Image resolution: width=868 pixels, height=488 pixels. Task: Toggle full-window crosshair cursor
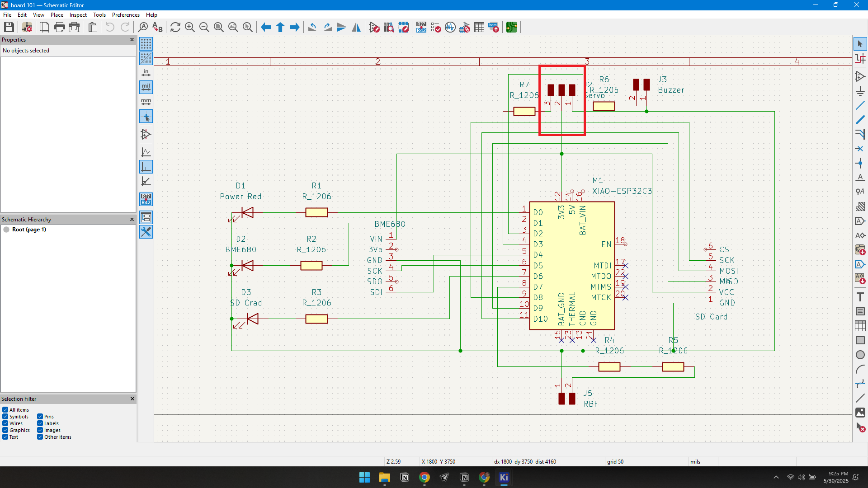(x=146, y=117)
